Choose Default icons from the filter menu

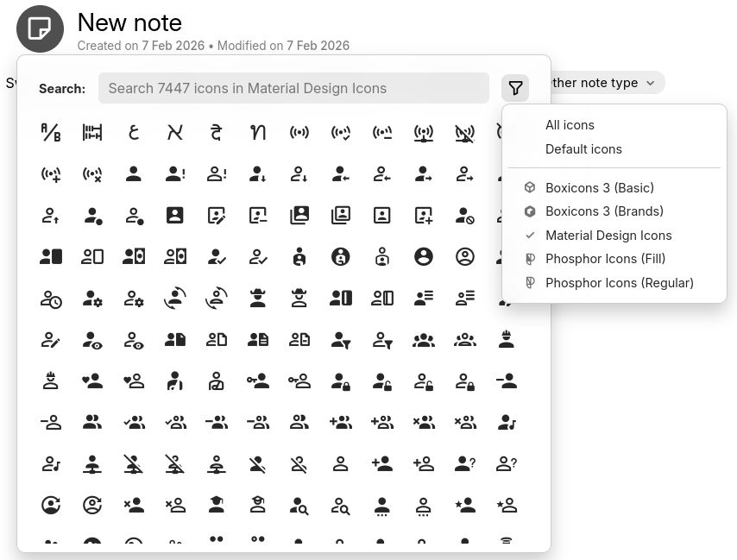[x=583, y=149]
